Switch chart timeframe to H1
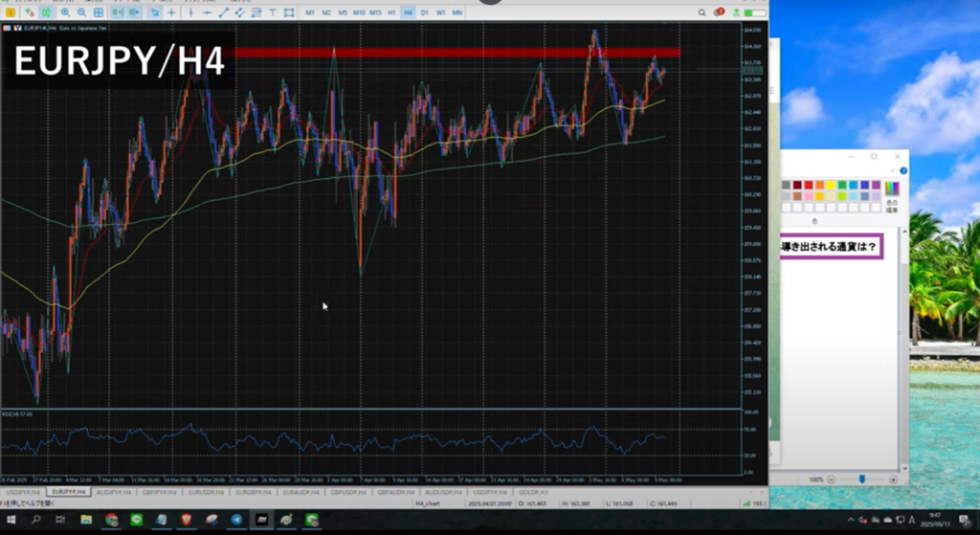The image size is (980, 535). click(391, 12)
